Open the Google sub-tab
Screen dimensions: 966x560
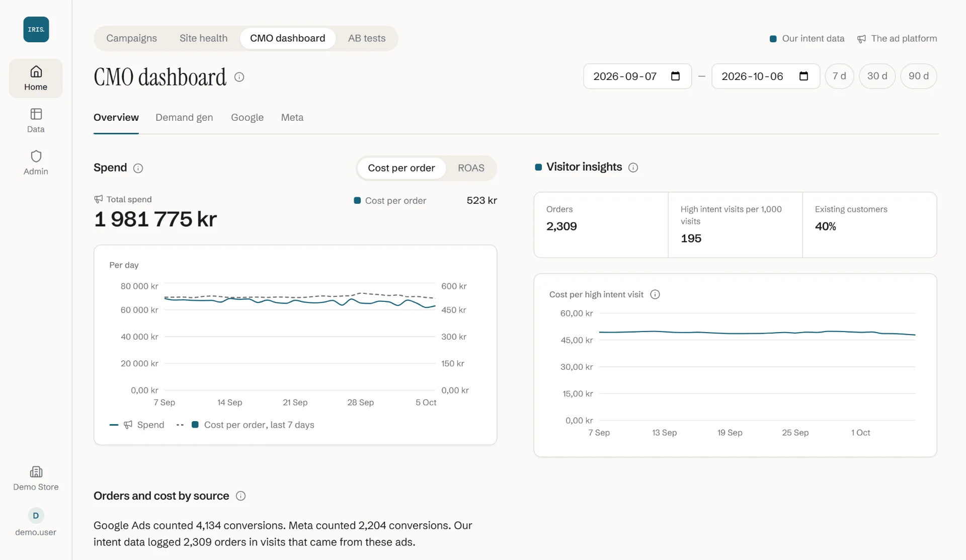[247, 117]
